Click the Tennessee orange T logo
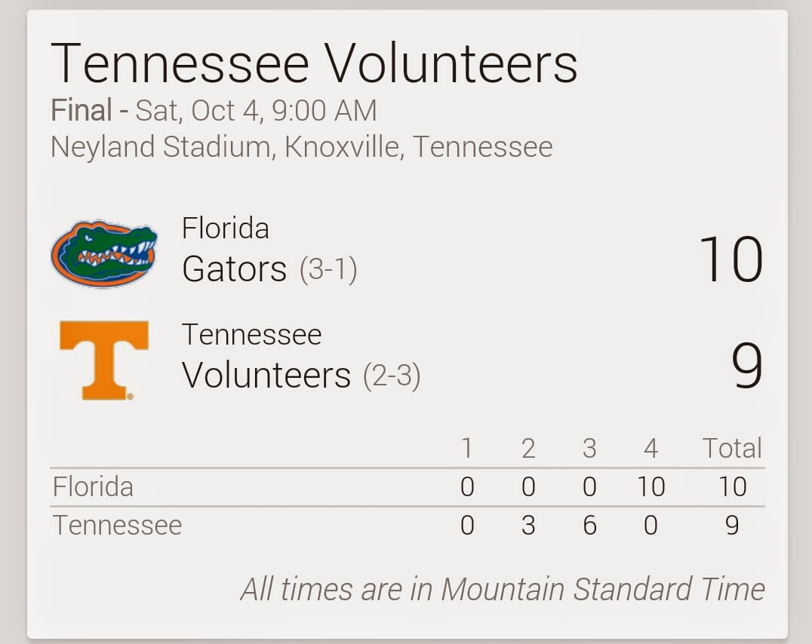The width and height of the screenshot is (812, 644). (x=104, y=360)
